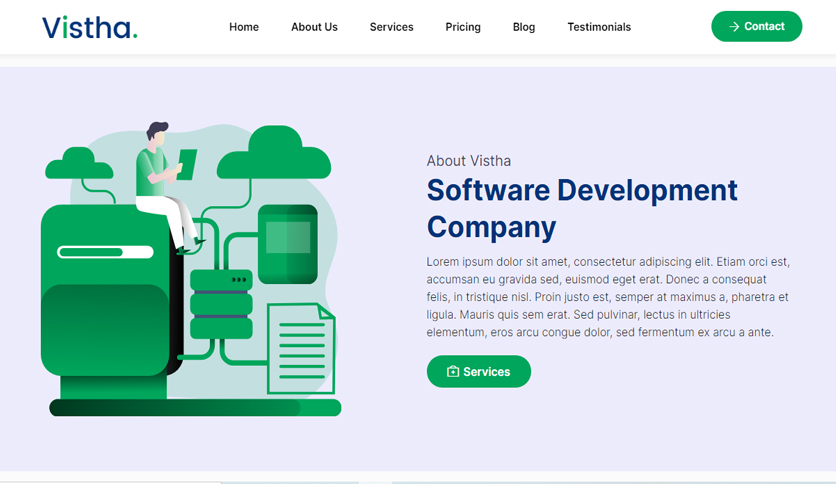836x484 pixels.
Task: Click the 'About Vistha' subtitle text
Action: pos(469,161)
